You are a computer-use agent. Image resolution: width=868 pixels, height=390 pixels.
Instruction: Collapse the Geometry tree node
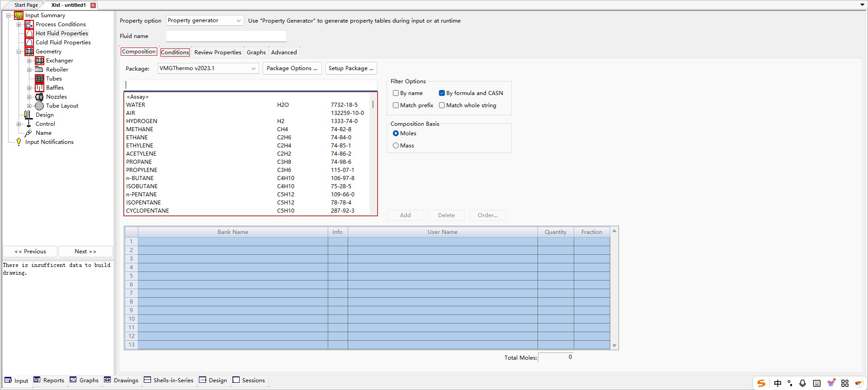tap(19, 52)
